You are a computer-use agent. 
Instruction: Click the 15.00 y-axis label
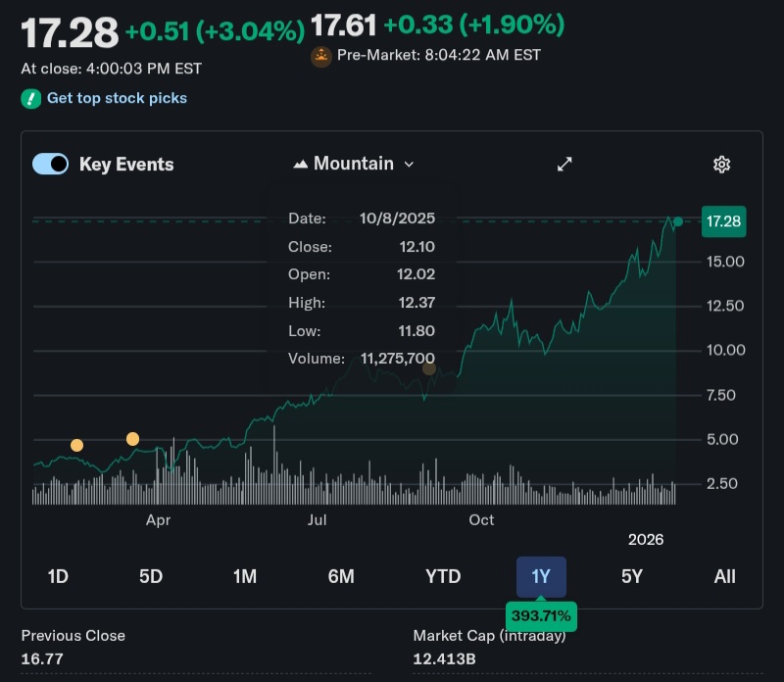(725, 262)
